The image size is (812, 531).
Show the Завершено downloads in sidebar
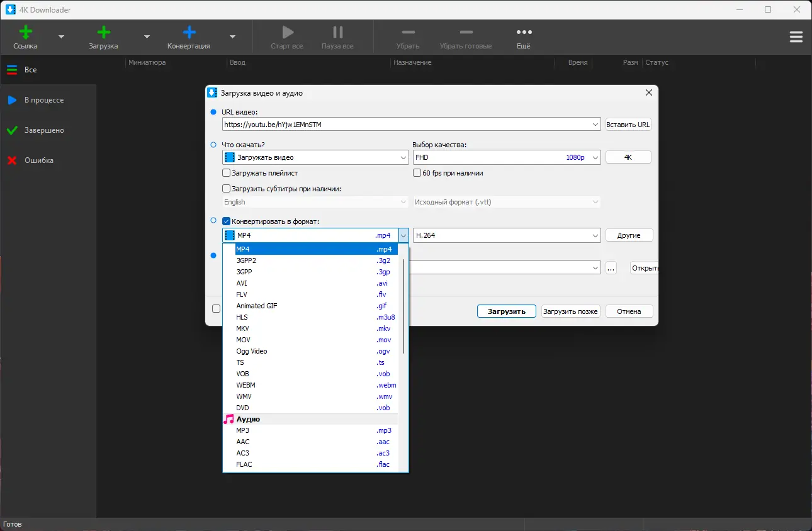[43, 130]
